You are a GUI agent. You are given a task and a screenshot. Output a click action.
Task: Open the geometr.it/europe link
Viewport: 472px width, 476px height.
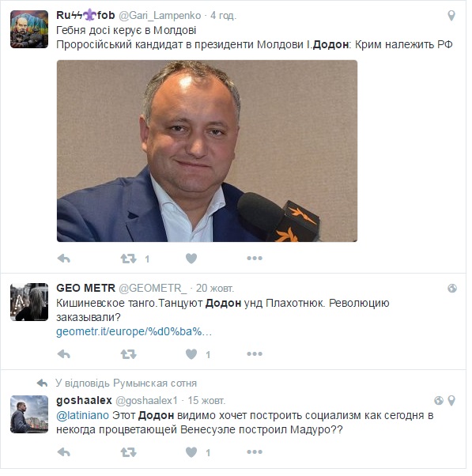(134, 332)
